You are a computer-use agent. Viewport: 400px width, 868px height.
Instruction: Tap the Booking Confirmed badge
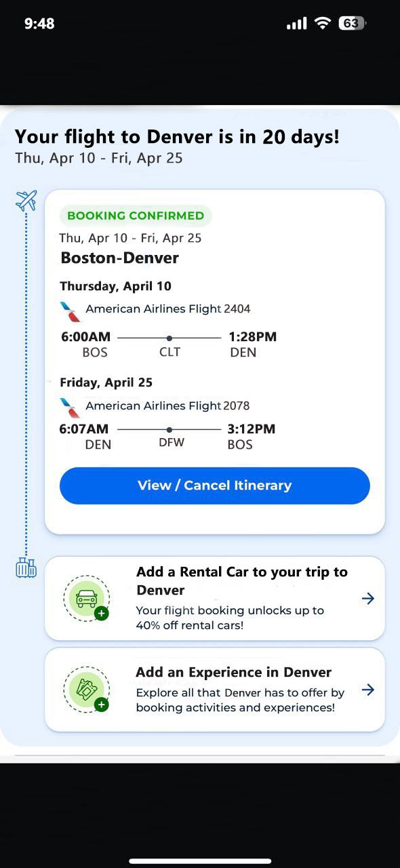pos(136,216)
